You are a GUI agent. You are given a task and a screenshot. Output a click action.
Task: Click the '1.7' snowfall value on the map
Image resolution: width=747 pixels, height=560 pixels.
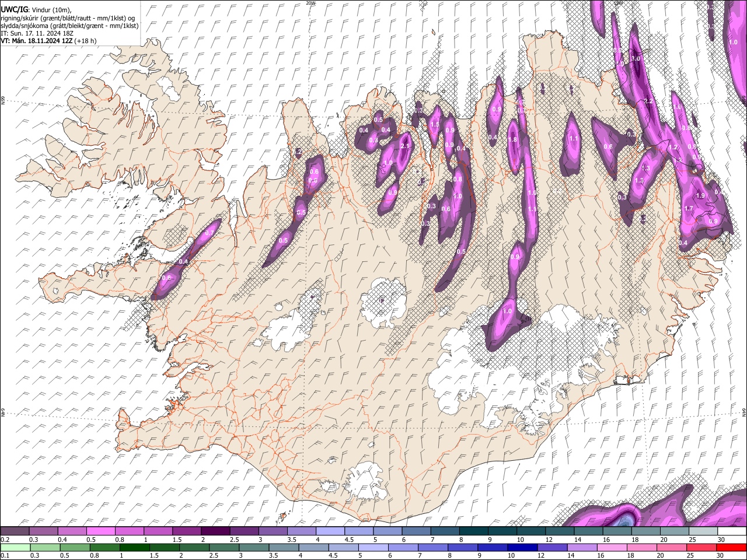689,208
